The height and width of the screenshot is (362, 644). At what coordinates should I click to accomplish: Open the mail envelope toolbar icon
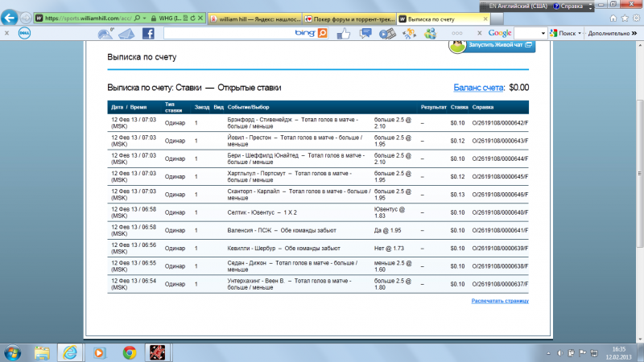(127, 34)
